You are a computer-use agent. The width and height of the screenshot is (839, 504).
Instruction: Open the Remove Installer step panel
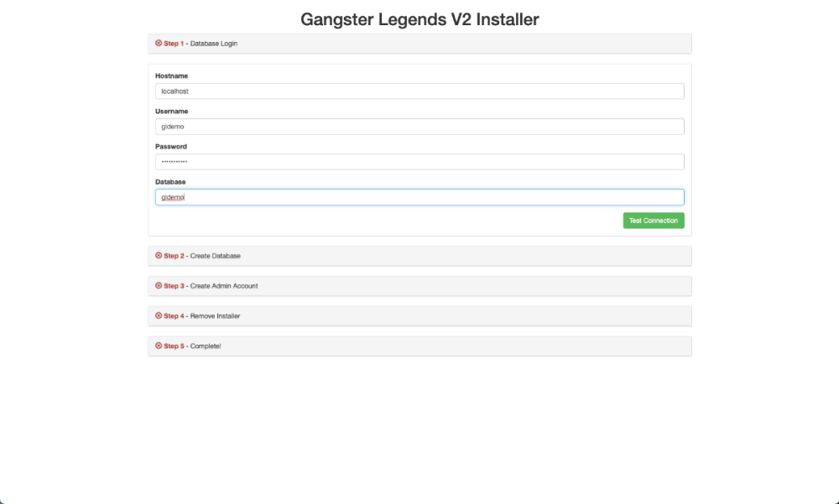tap(419, 316)
